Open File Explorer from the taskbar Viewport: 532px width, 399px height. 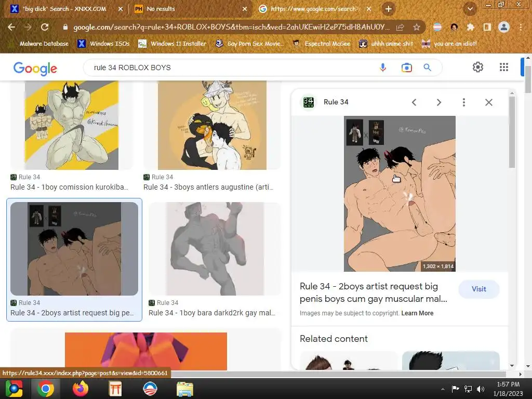[x=185, y=389]
